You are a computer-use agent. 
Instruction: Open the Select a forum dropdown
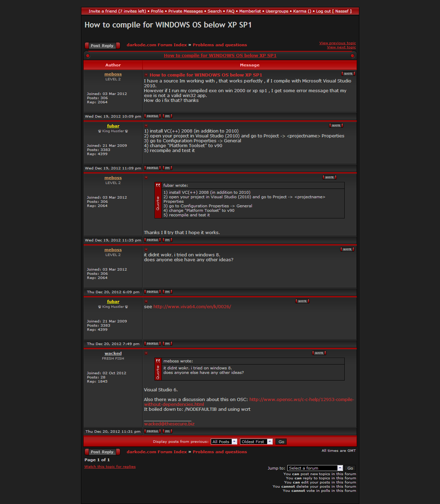coord(315,468)
